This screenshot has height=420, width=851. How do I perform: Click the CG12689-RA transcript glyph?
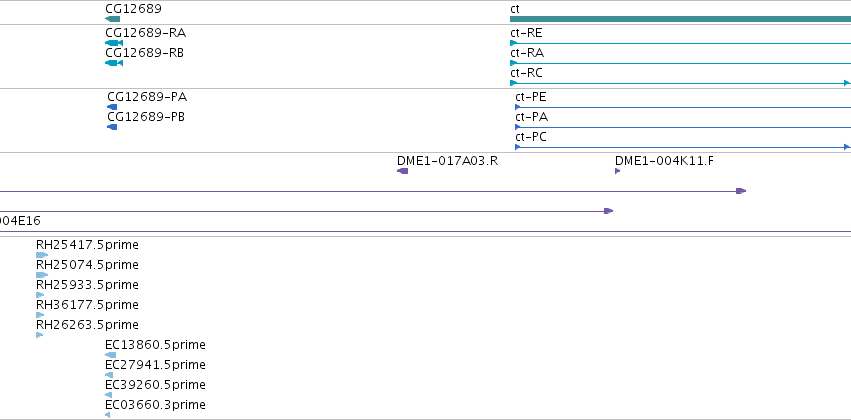point(114,43)
